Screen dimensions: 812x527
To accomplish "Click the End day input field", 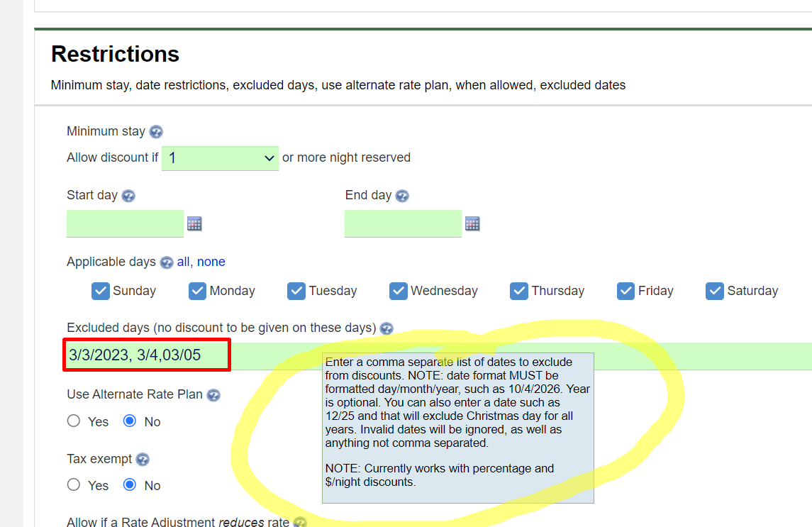I will pyautogui.click(x=403, y=224).
